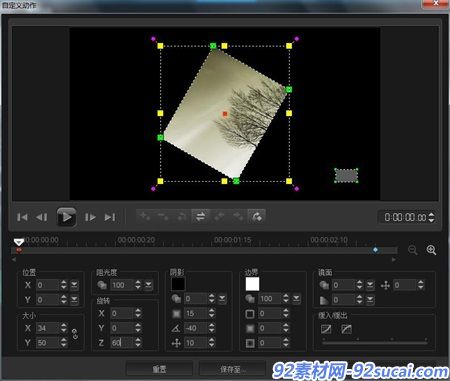Click the reverse keyframes swap icon

click(x=200, y=217)
